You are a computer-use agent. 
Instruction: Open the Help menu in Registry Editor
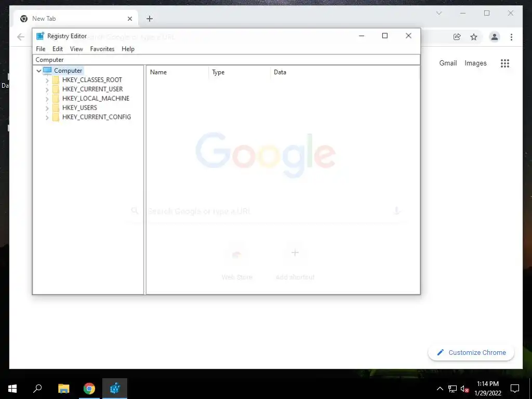[x=128, y=49]
